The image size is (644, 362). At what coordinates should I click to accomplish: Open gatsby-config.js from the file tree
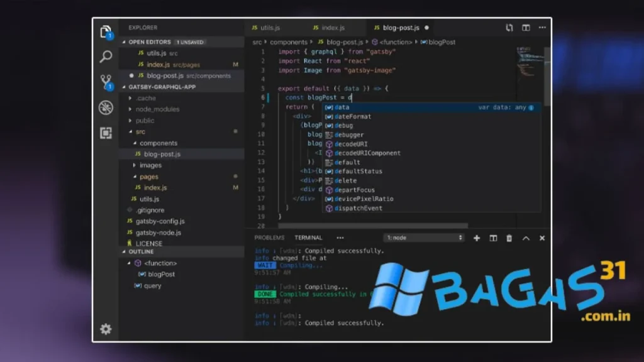click(x=159, y=221)
